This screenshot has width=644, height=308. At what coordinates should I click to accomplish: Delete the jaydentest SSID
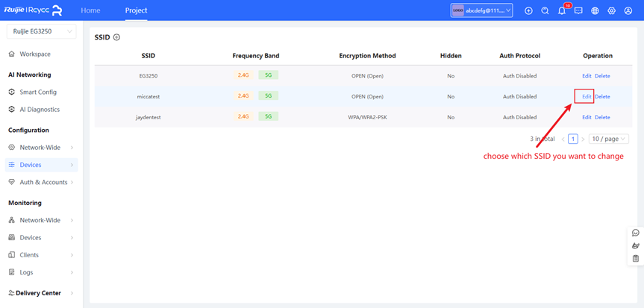pos(602,117)
